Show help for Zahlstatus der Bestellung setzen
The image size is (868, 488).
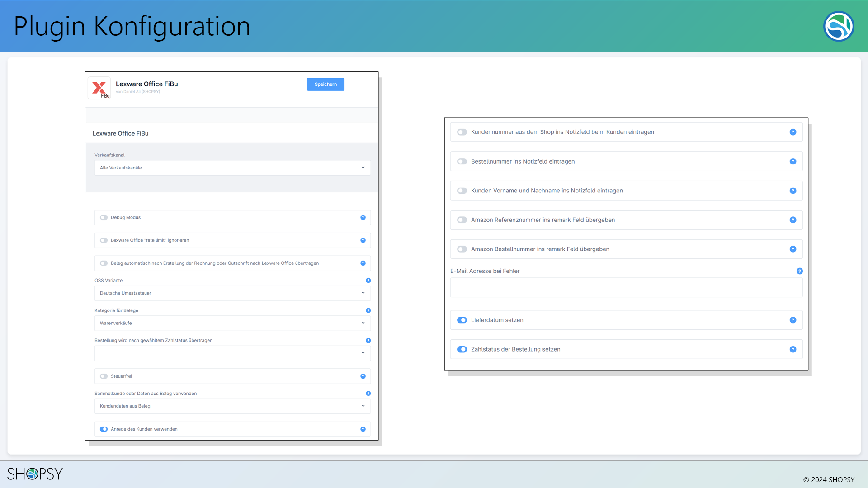point(793,350)
